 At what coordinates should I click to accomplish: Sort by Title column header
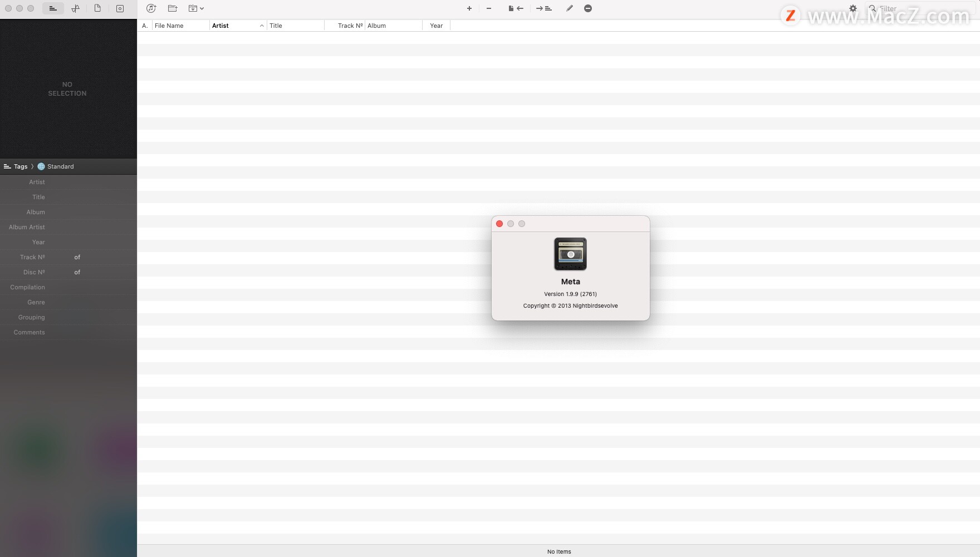[x=295, y=26]
